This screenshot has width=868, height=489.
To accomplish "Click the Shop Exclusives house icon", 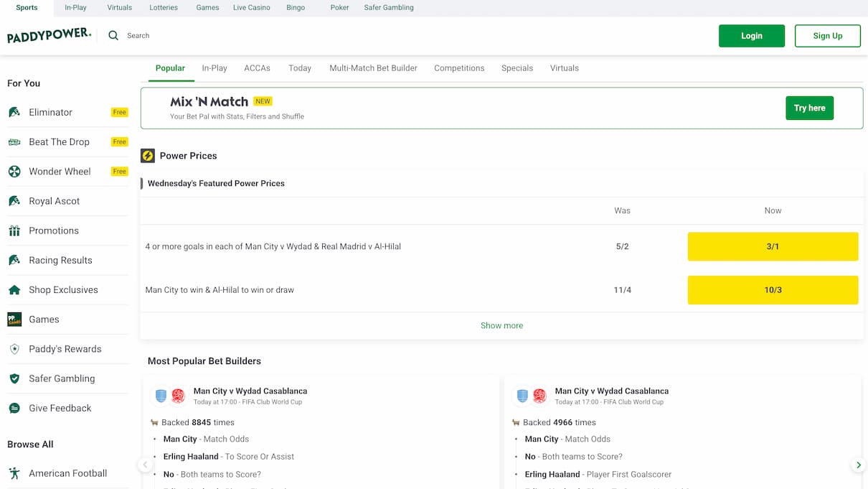I will click(14, 290).
